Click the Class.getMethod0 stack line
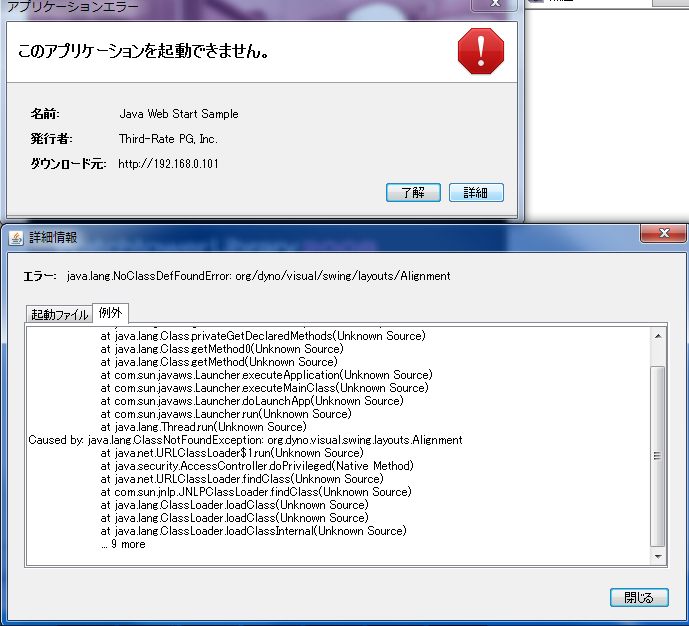 coord(222,349)
